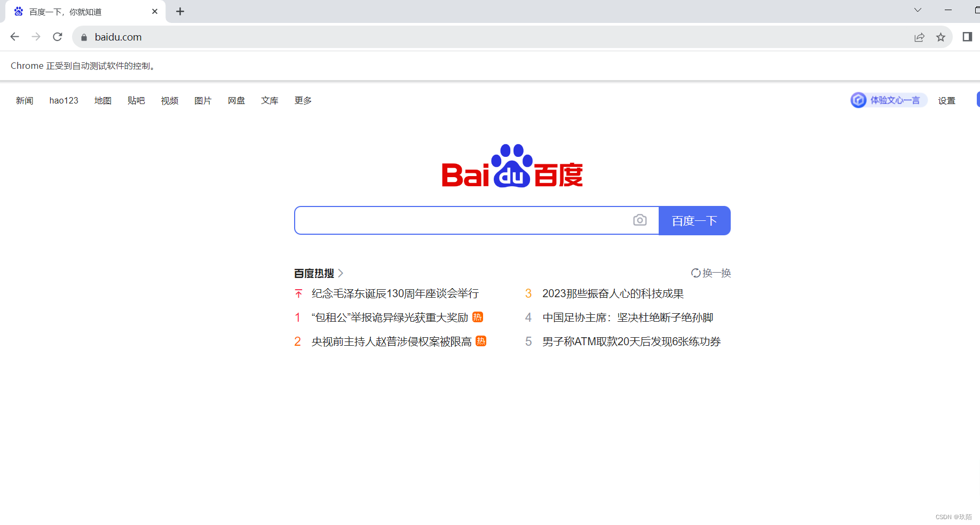This screenshot has width=980, height=525.
Task: Open 地图 navigation link
Action: pos(103,100)
